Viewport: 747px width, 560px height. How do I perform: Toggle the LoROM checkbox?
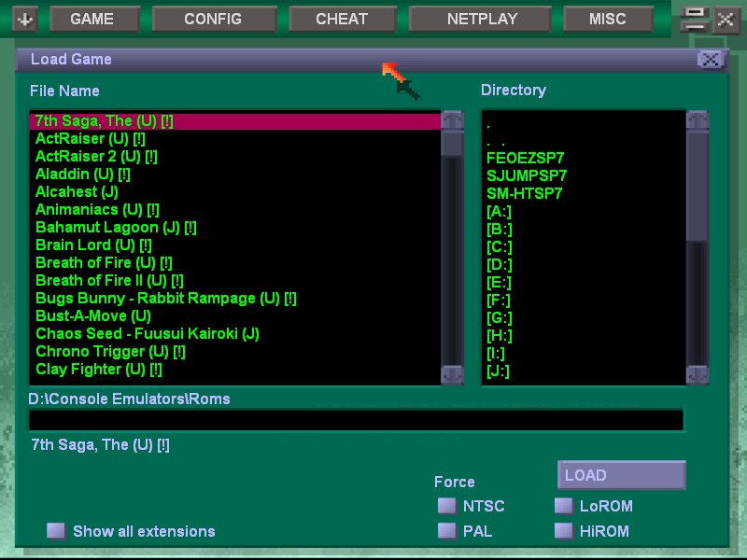point(564,506)
